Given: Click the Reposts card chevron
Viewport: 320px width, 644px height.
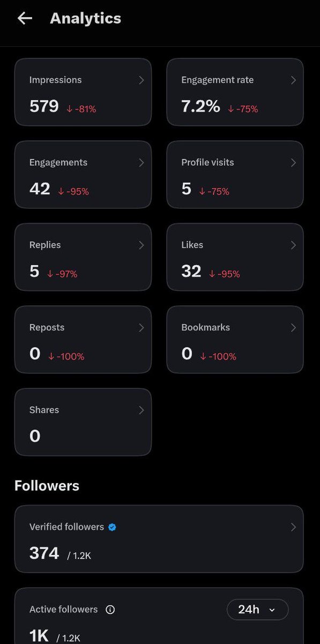Looking at the screenshot, I should [142, 327].
